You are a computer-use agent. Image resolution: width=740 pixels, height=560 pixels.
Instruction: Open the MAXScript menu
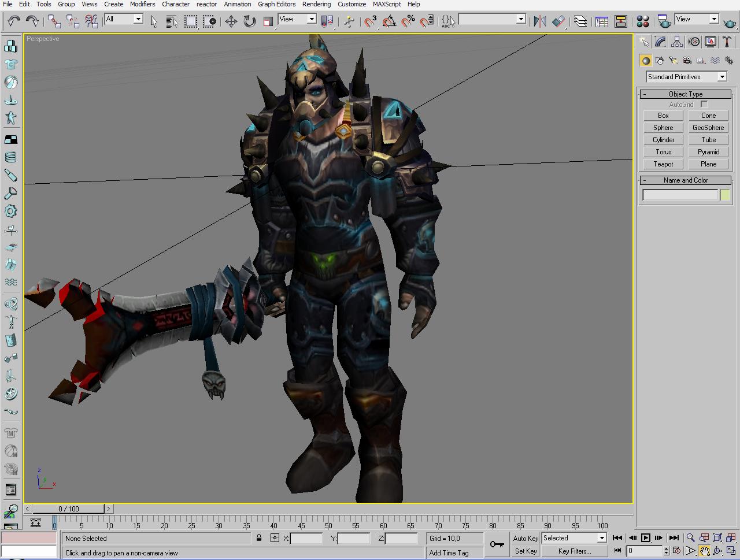pyautogui.click(x=387, y=4)
